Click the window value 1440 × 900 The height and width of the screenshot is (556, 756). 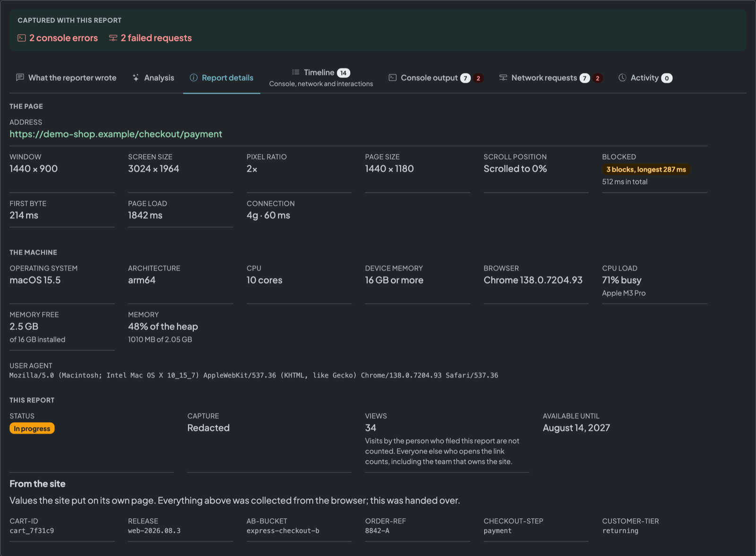point(34,169)
